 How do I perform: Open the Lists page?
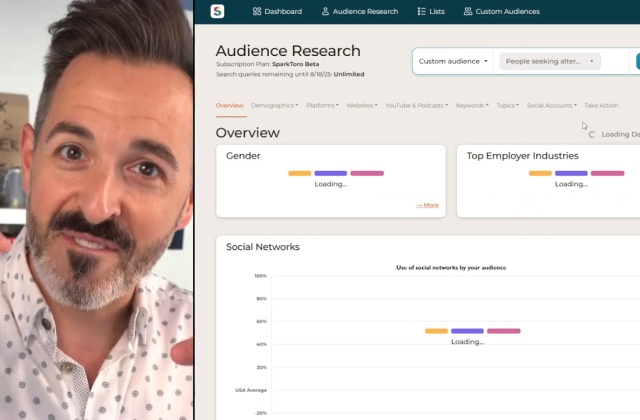pos(431,11)
